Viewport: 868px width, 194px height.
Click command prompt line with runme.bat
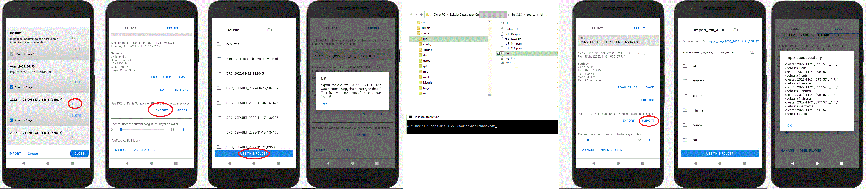tap(452, 126)
